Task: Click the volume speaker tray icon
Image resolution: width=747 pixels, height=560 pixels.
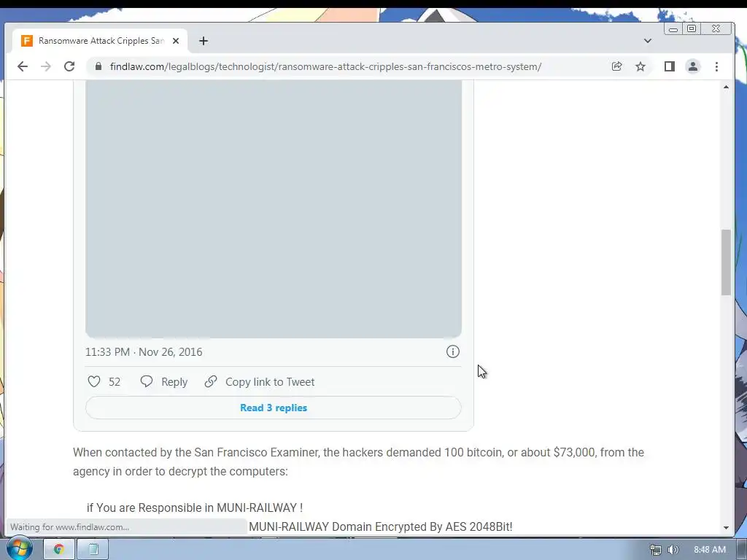Action: click(x=673, y=550)
